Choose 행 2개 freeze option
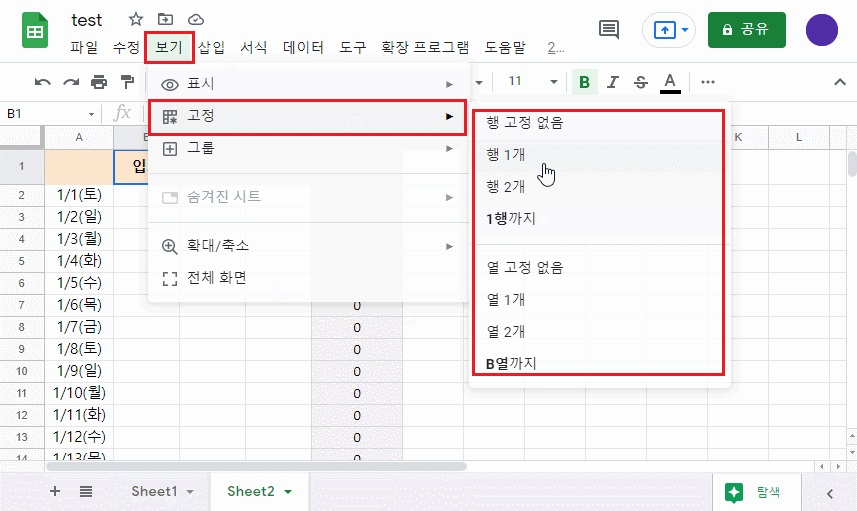 click(598, 187)
